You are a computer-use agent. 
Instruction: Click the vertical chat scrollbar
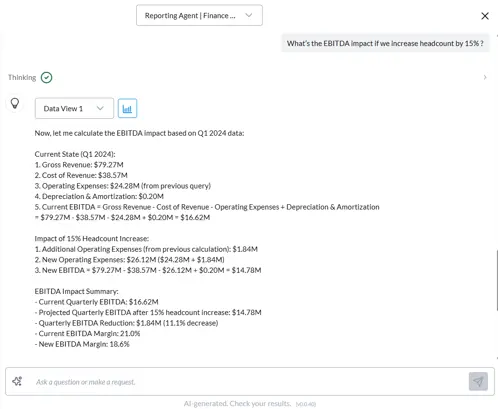[497, 280]
